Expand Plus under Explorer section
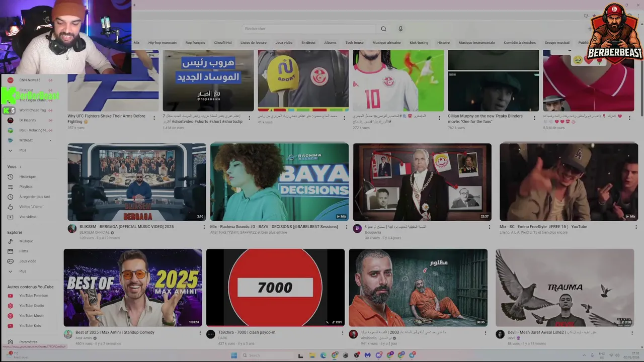 point(22,271)
